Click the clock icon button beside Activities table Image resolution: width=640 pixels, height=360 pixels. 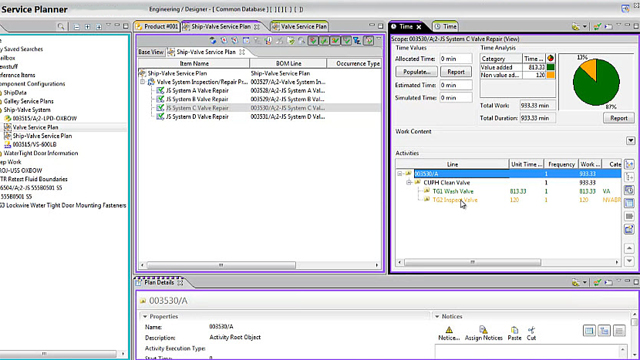629,190
